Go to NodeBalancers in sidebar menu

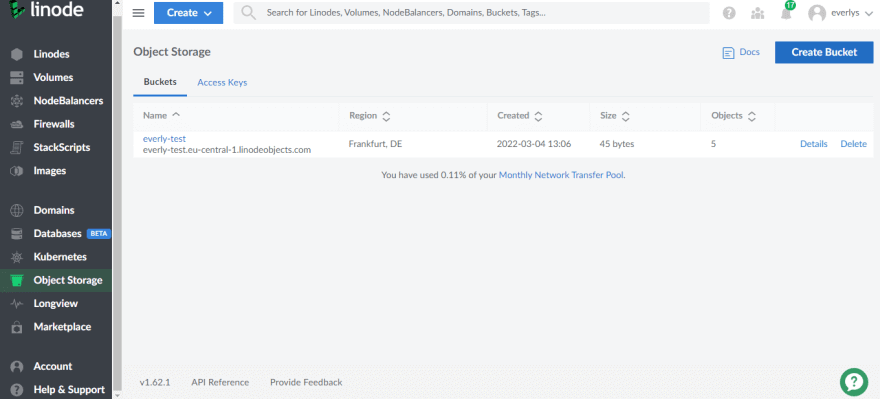[x=68, y=101]
